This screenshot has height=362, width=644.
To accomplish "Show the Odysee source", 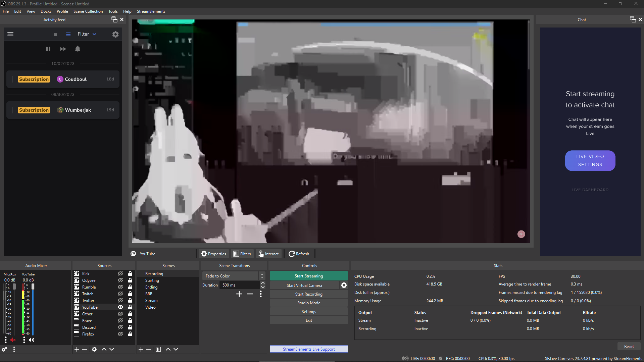I will tap(120, 280).
